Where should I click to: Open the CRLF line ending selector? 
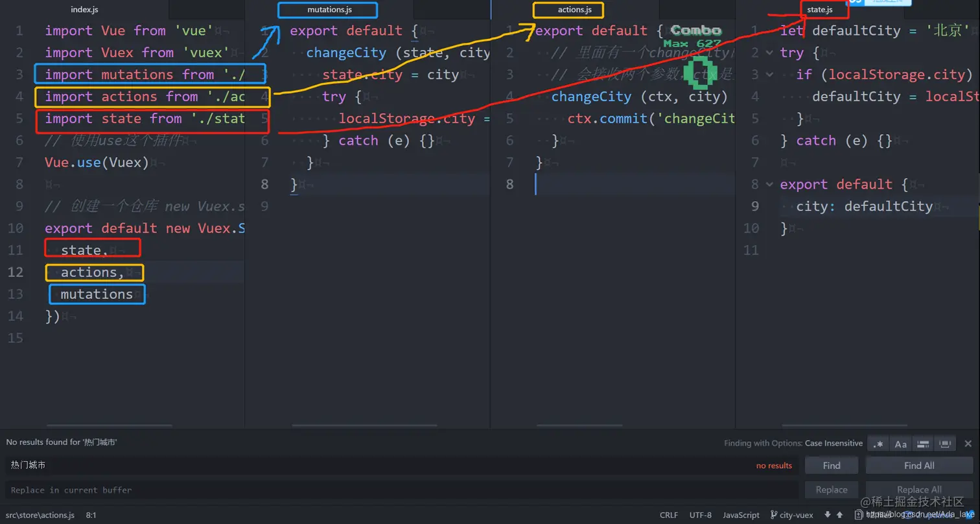(669, 515)
